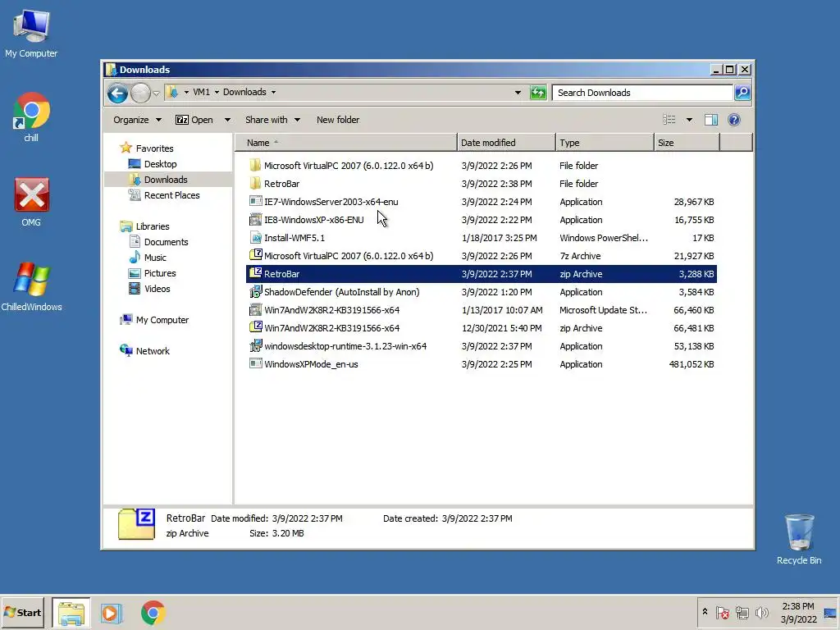Open Windows Media Player from the taskbar
This screenshot has height=630, width=840.
click(112, 613)
